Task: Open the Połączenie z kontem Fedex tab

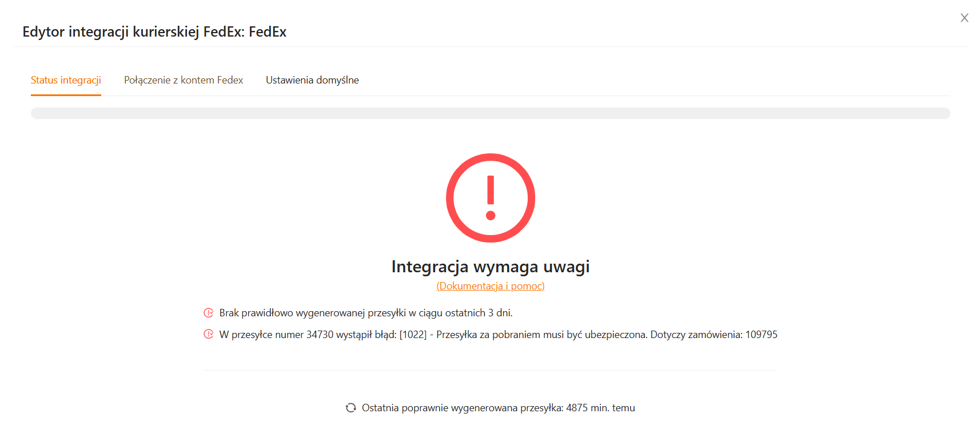Action: (x=184, y=80)
